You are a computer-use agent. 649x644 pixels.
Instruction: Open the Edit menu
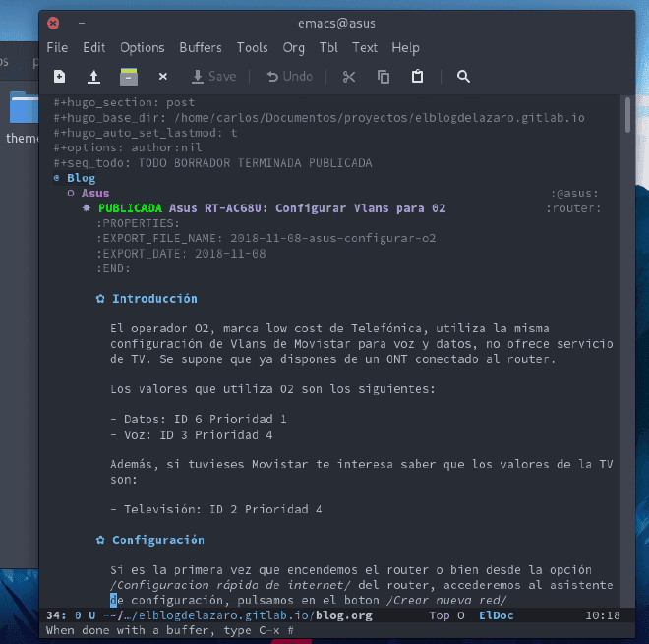point(94,47)
